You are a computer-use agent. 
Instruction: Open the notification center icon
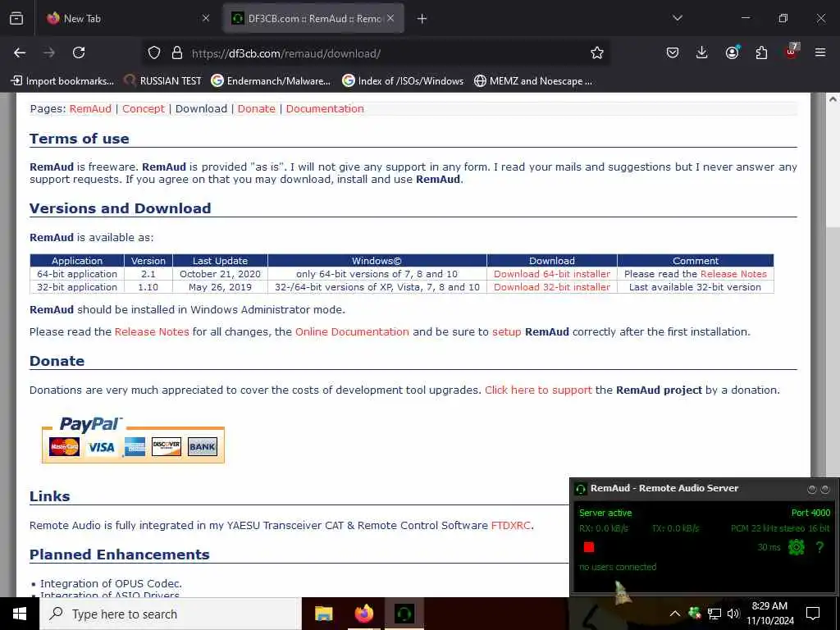pos(813,614)
